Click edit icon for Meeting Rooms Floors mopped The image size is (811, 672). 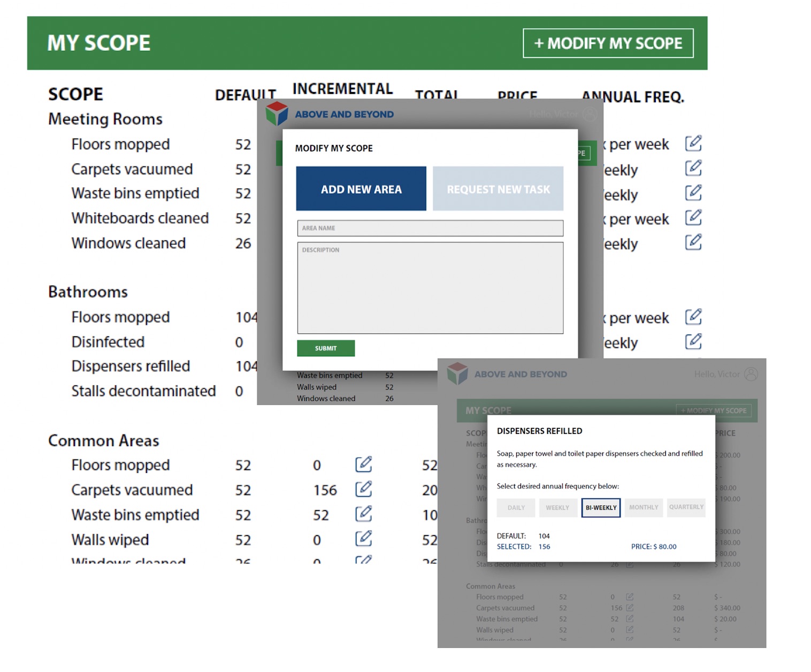[693, 143]
